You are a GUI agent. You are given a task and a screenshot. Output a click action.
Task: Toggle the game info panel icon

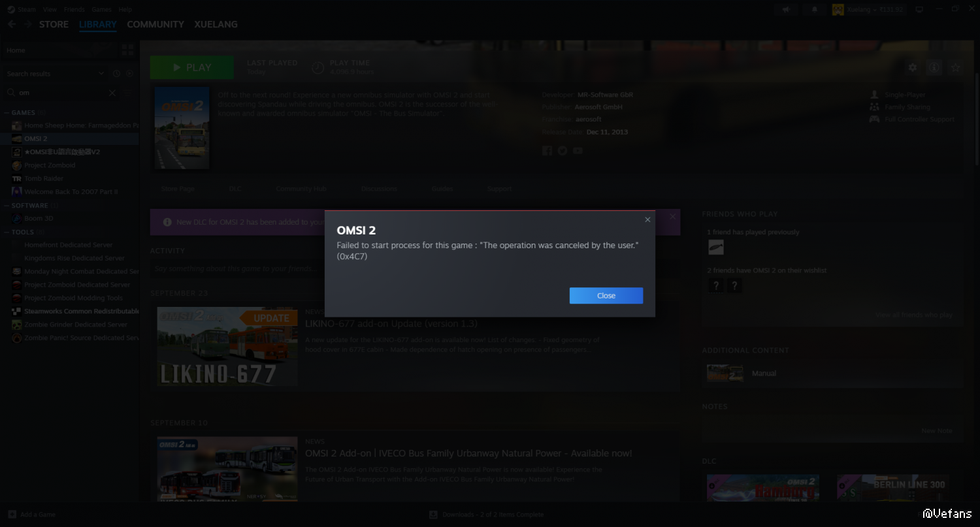[934, 67]
